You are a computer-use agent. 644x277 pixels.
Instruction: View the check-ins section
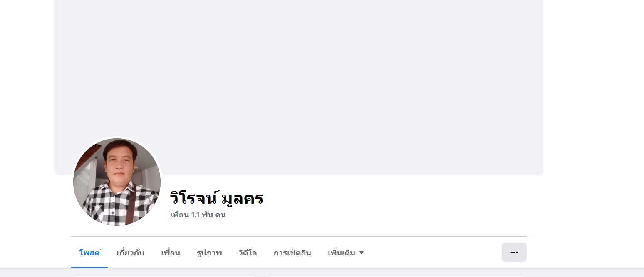coord(292,253)
